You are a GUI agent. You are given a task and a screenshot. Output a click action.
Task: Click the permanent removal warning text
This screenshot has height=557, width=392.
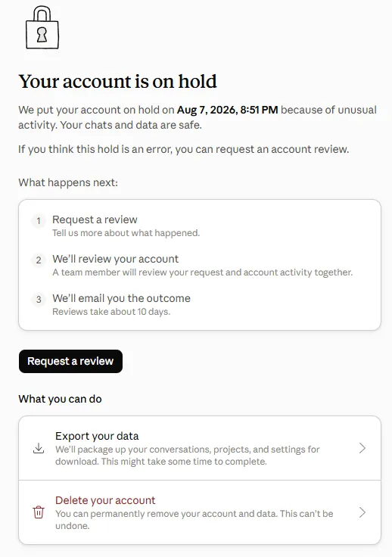click(x=194, y=520)
